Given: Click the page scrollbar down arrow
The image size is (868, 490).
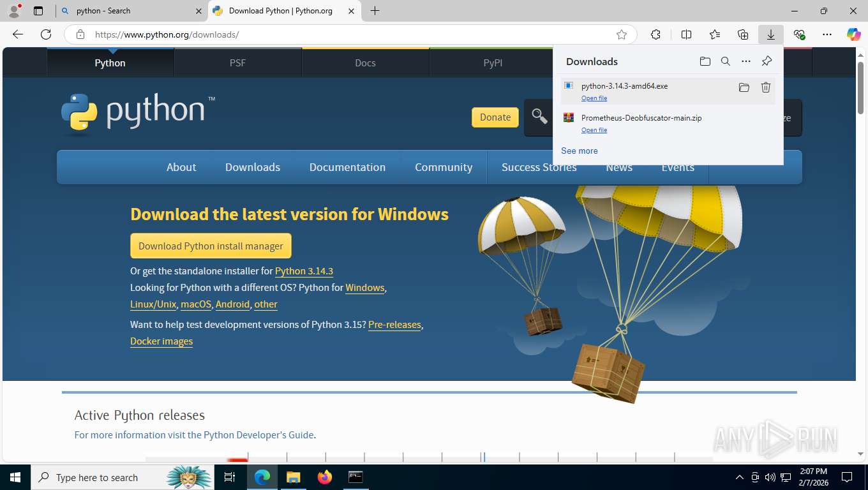Looking at the screenshot, I should coord(861,454).
